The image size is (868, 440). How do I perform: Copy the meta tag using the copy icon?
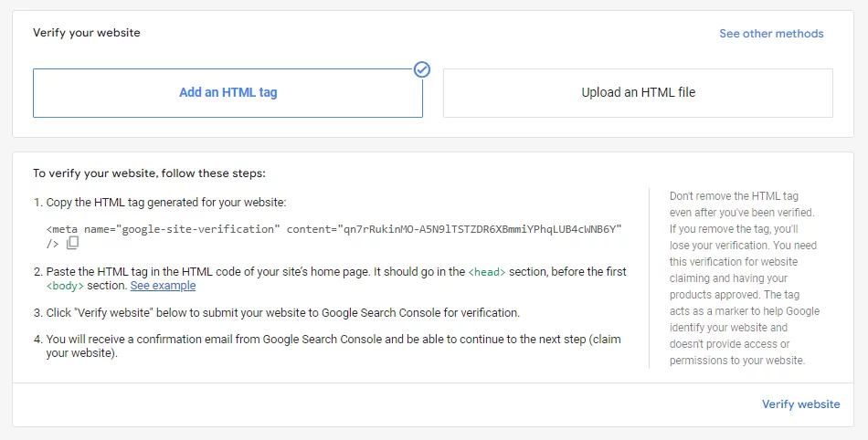point(72,243)
